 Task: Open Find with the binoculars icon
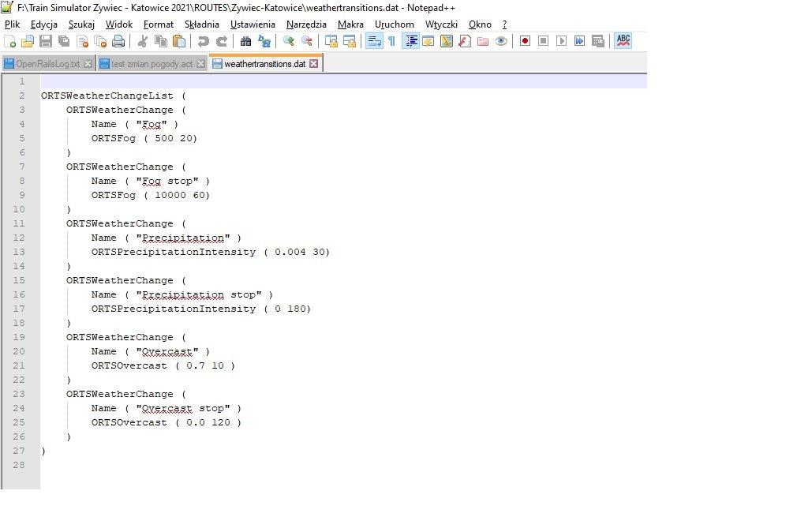pyautogui.click(x=245, y=41)
